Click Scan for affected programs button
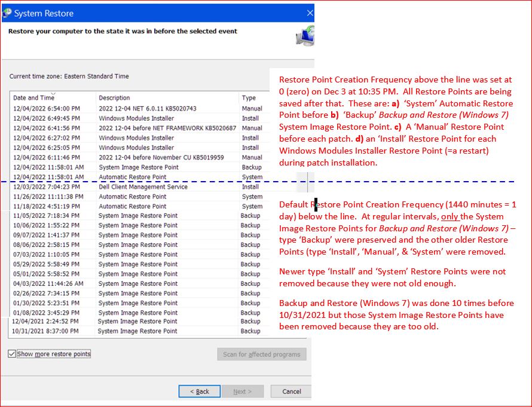The image size is (532, 407). coord(261,354)
